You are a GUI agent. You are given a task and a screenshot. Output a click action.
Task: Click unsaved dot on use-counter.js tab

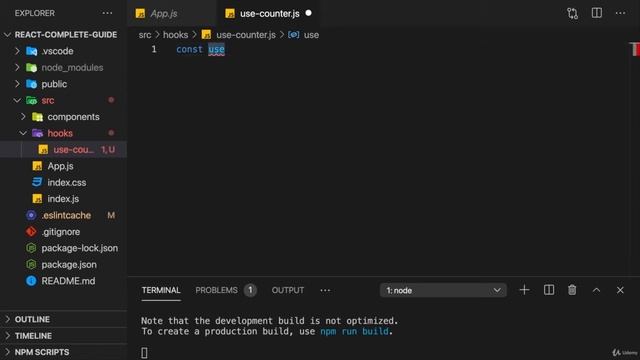[309, 13]
